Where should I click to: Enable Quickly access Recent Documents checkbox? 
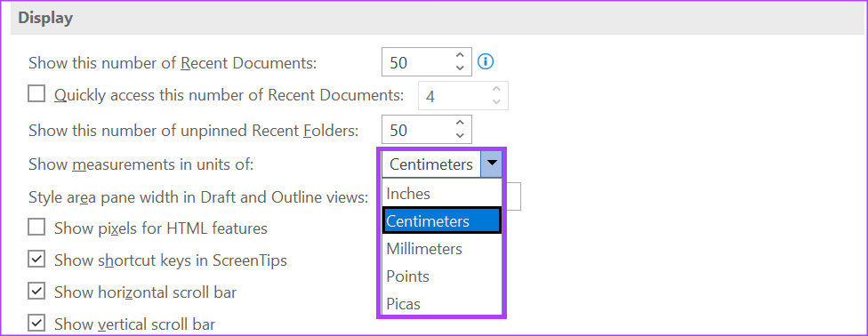tap(36, 94)
